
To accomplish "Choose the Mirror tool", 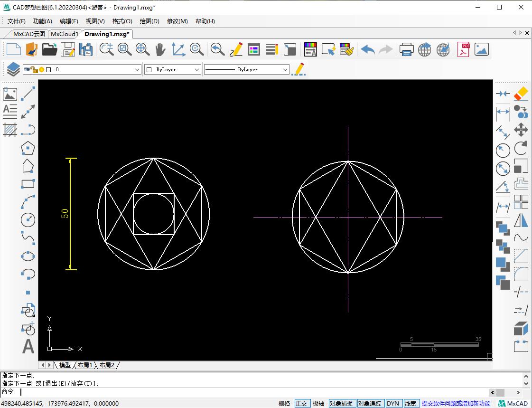I will [x=521, y=220].
